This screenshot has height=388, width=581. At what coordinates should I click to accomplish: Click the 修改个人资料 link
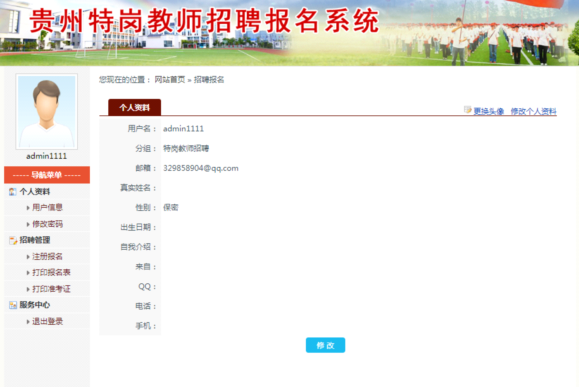[x=534, y=111]
